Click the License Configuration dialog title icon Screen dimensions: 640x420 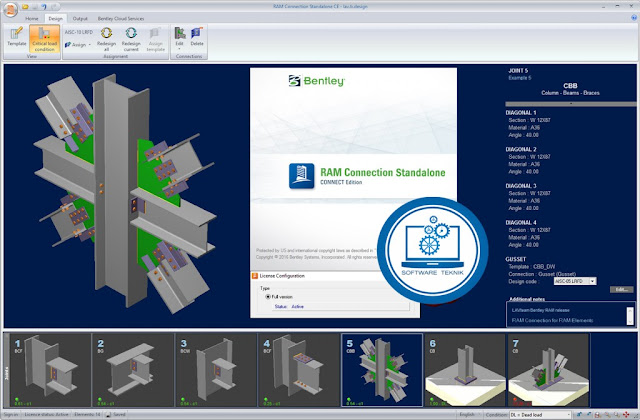[255, 276]
